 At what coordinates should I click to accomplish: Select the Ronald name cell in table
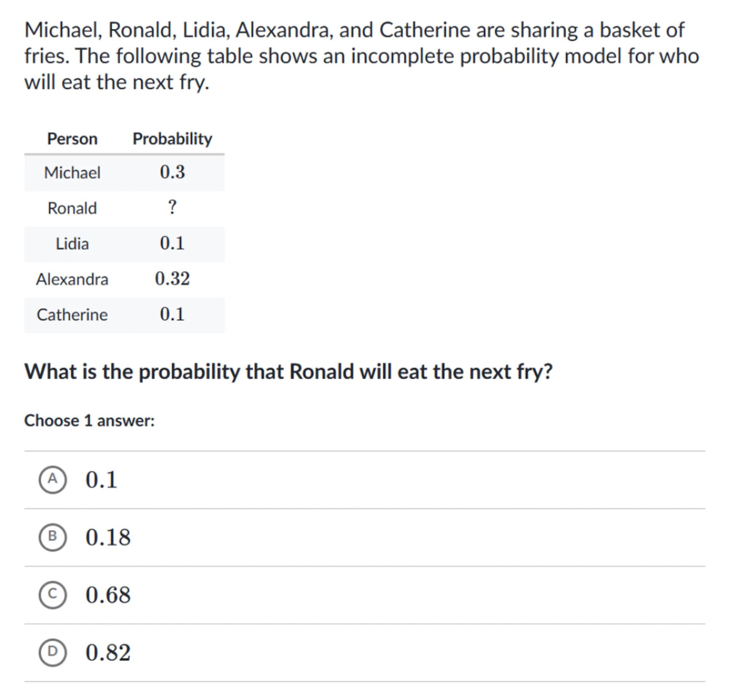click(72, 208)
